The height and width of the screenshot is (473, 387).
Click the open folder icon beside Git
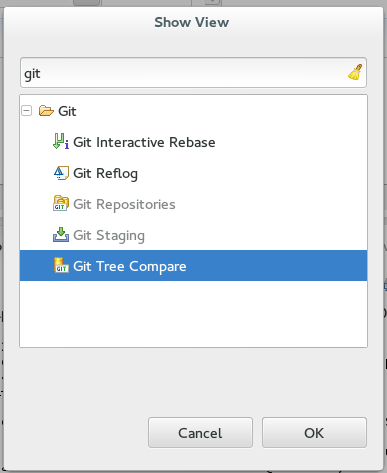46,111
